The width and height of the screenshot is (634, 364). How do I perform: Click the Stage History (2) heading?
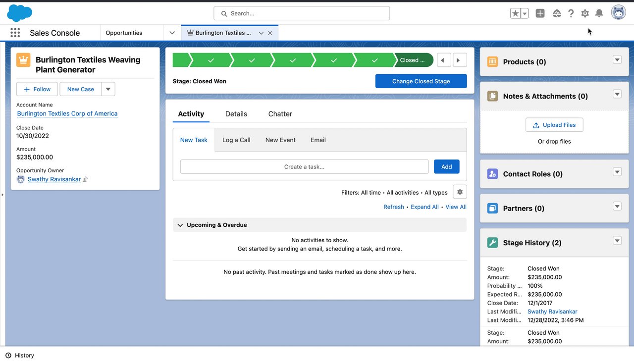click(x=533, y=243)
